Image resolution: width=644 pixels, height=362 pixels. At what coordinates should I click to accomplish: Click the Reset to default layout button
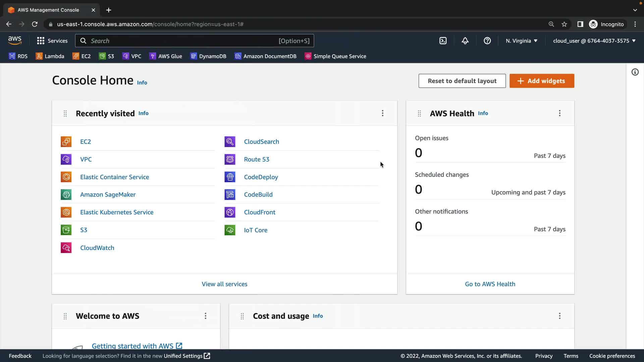tap(462, 81)
